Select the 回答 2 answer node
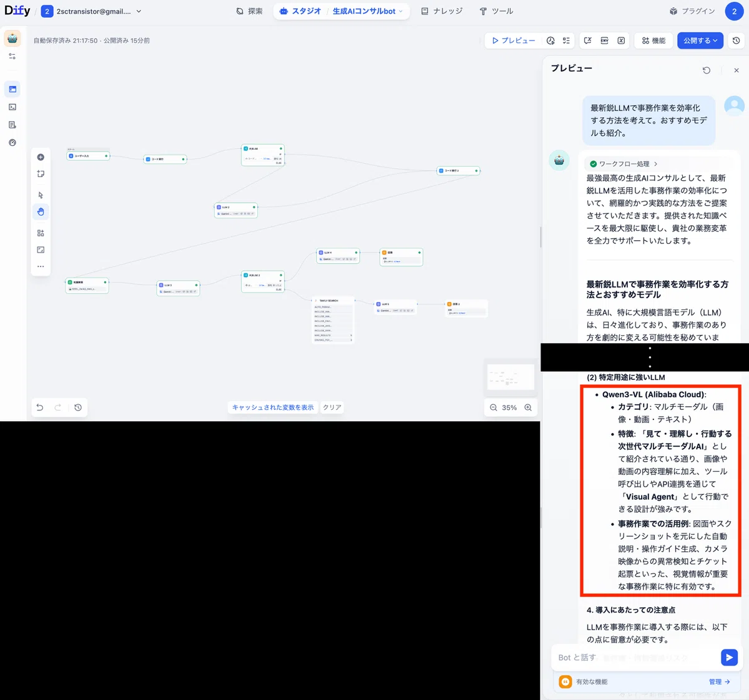Viewport: 749px width, 700px height. [x=467, y=308]
